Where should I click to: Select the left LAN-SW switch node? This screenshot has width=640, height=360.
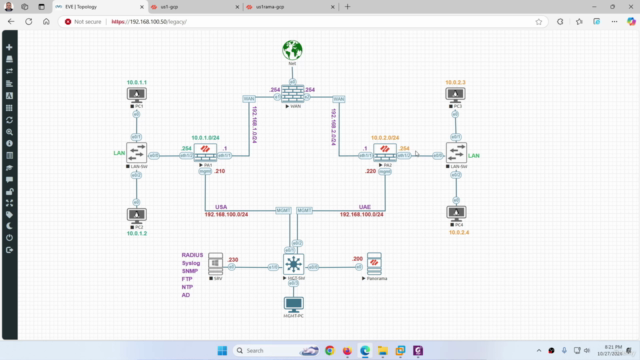click(136, 153)
